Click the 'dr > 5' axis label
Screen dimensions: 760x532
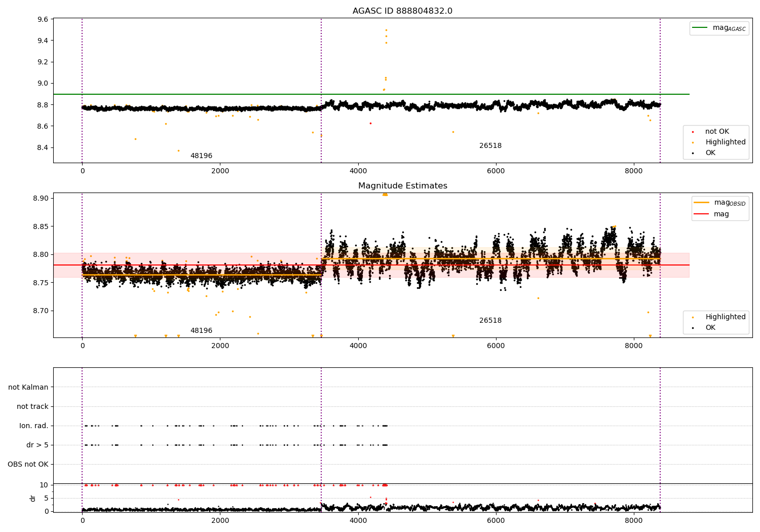tap(37, 445)
